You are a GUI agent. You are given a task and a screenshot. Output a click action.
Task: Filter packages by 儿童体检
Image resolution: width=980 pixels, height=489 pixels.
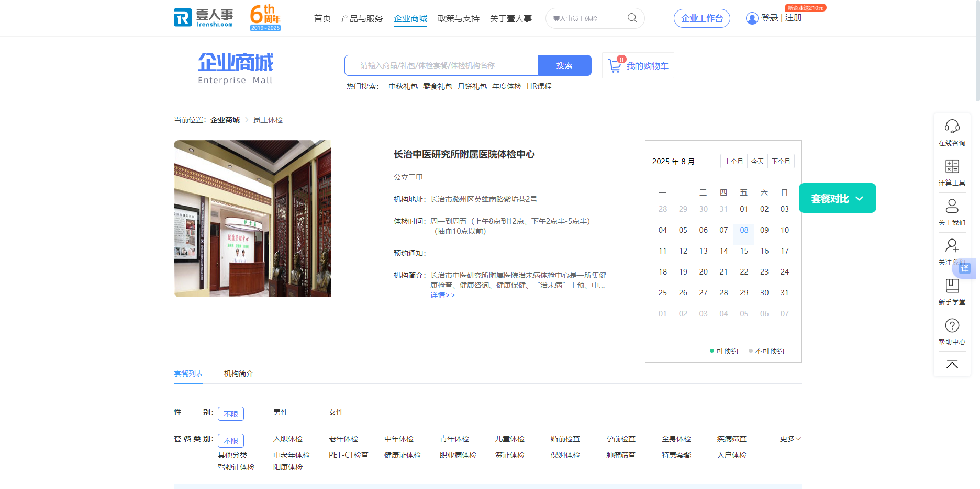510,439
